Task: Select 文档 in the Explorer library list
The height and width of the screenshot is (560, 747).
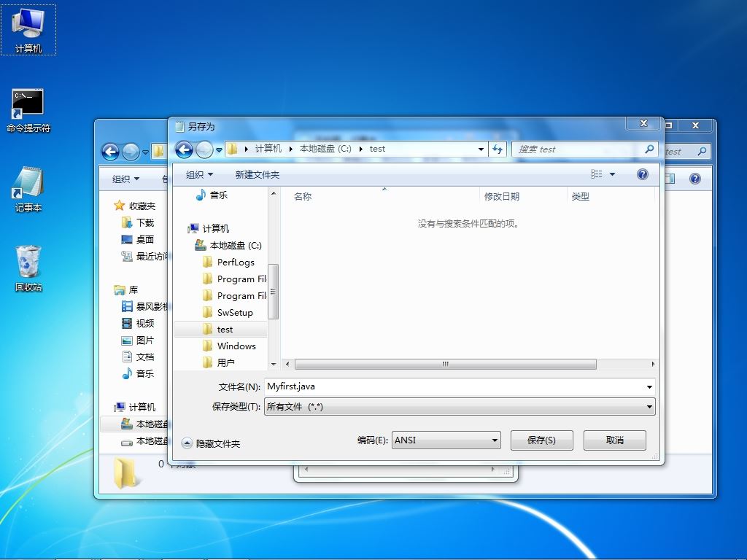Action: tap(138, 357)
